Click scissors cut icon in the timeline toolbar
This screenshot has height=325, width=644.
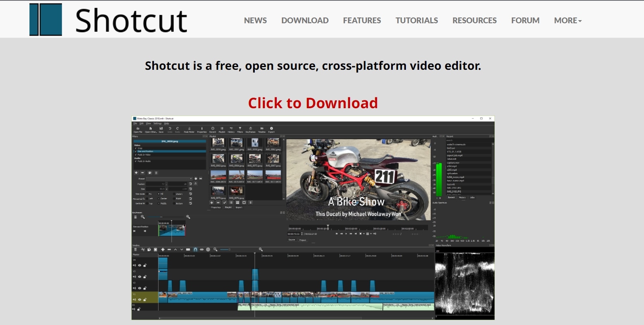pos(143,250)
